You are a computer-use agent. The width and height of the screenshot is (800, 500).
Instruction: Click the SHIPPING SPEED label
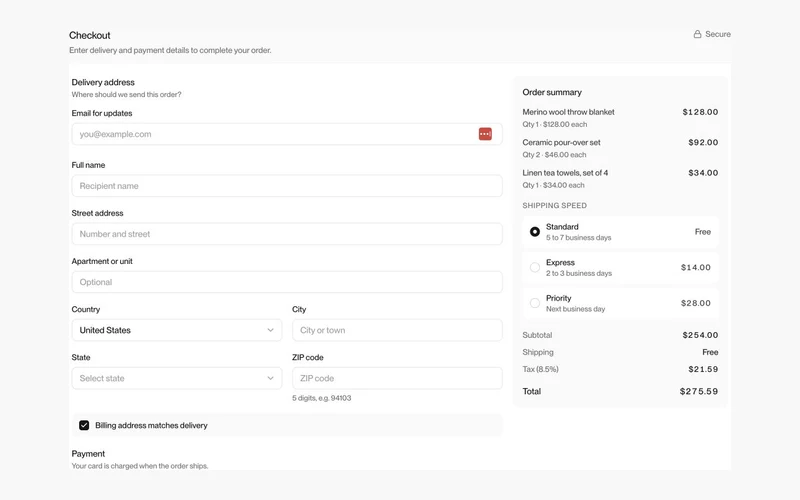(555, 205)
